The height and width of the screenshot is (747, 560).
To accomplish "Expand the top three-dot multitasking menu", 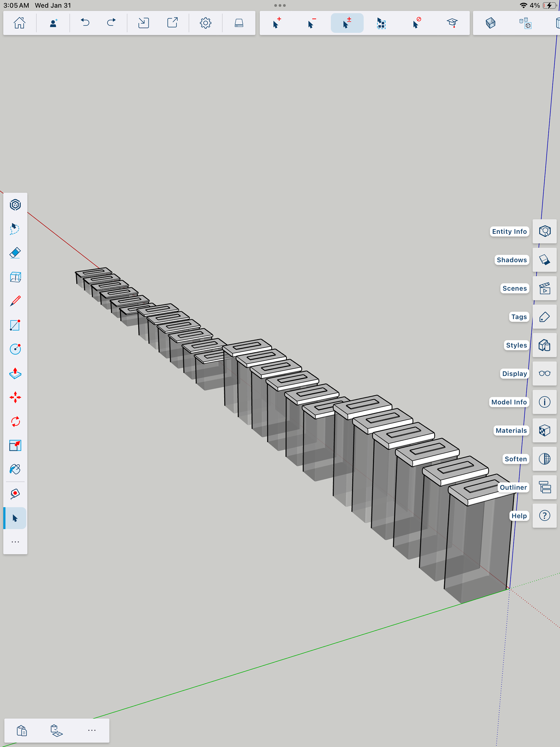I will pos(280,6).
